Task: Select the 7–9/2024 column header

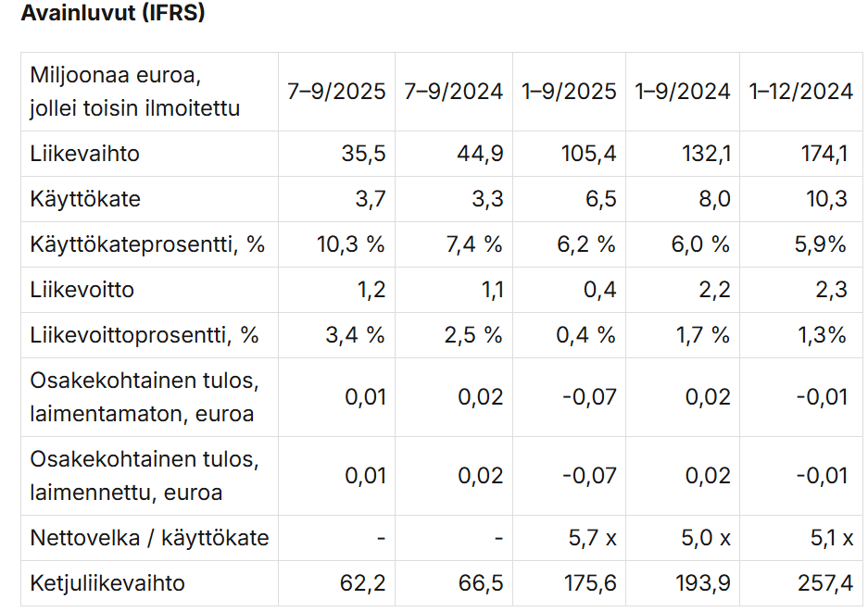Action: point(453,92)
